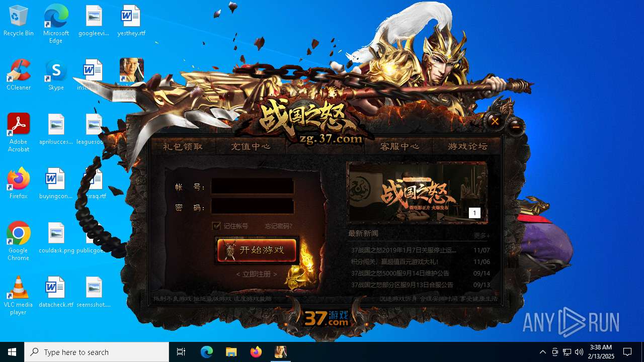Click the game launcher taskbar icon
The image size is (644, 362).
(x=280, y=352)
